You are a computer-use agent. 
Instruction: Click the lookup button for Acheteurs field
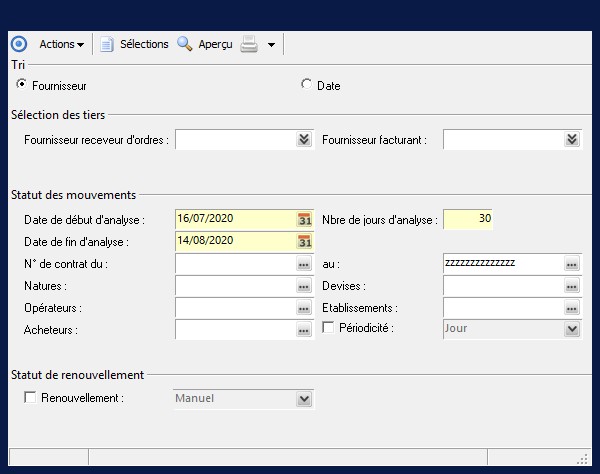(x=304, y=329)
